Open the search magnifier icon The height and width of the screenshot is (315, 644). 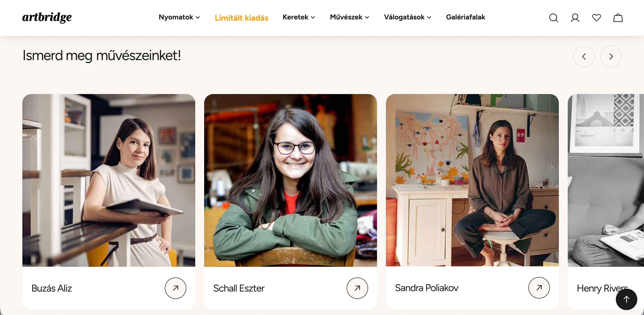click(x=553, y=18)
